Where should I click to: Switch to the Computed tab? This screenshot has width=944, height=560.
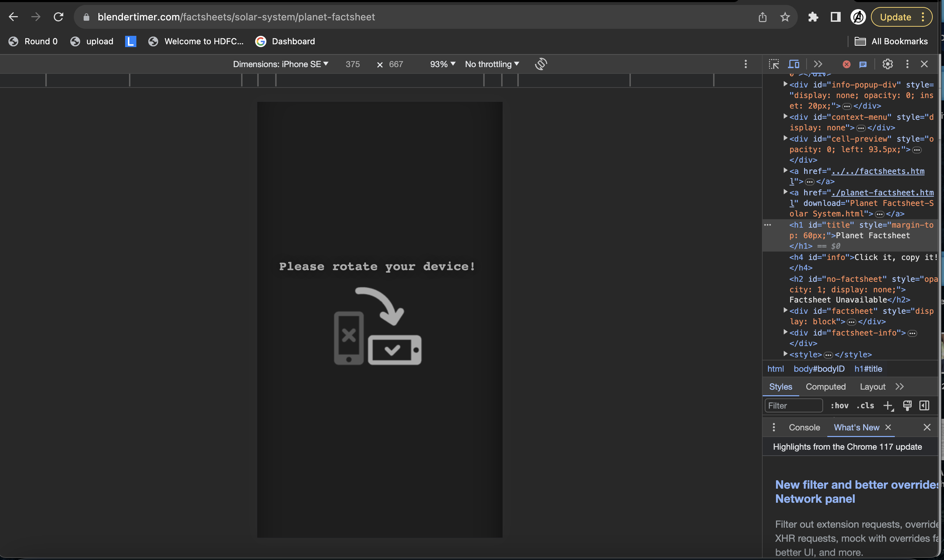826,387
